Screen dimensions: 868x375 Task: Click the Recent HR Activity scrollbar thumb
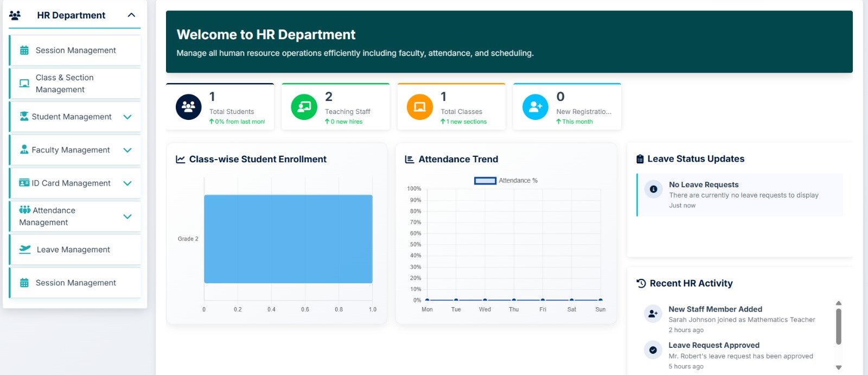pos(839,327)
